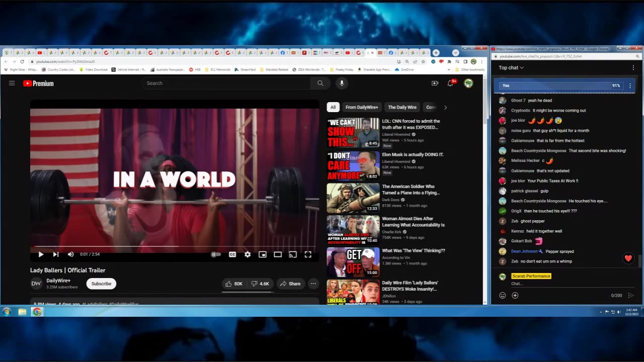Image resolution: width=644 pixels, height=362 pixels.
Task: Select The Daily Wire chip
Action: [x=403, y=107]
